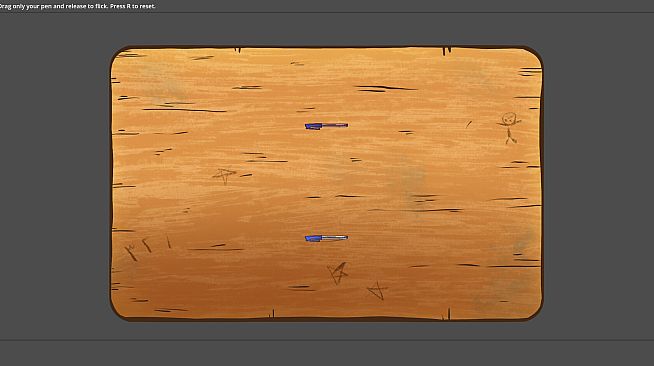Click the blue cap of the upper pen

pos(313,126)
